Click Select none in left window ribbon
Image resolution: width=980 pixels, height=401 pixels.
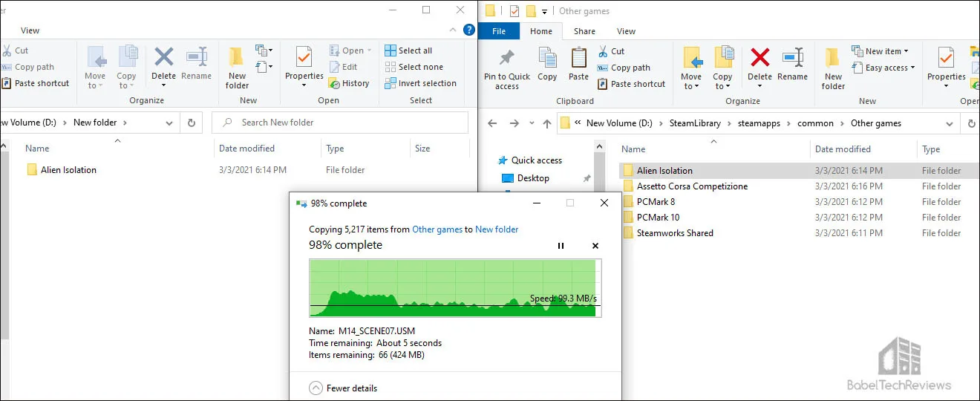tap(414, 67)
